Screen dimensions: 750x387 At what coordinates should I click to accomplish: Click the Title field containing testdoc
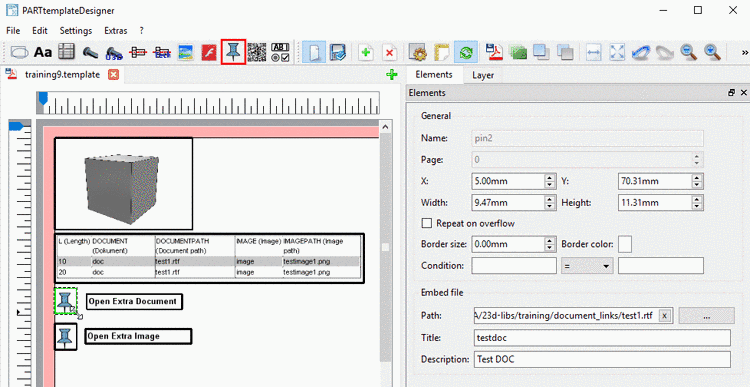[602, 337]
